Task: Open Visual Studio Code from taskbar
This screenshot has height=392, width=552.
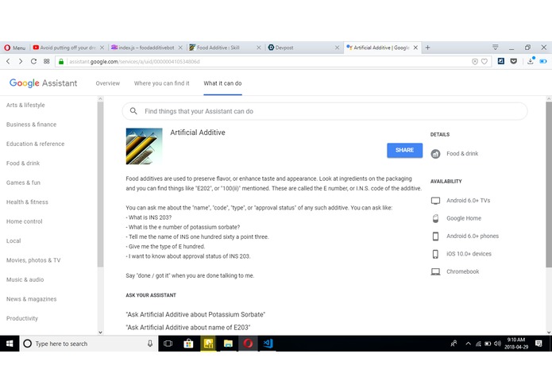Action: click(268, 344)
